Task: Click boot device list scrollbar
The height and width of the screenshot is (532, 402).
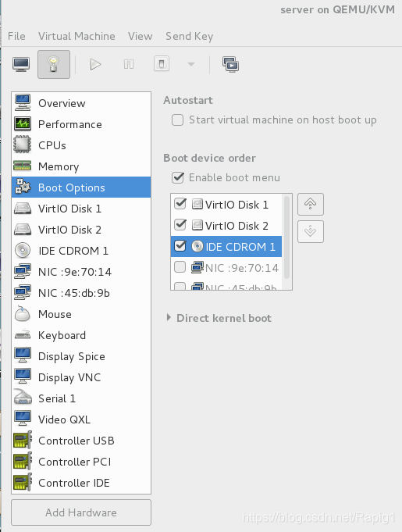Action: point(286,237)
